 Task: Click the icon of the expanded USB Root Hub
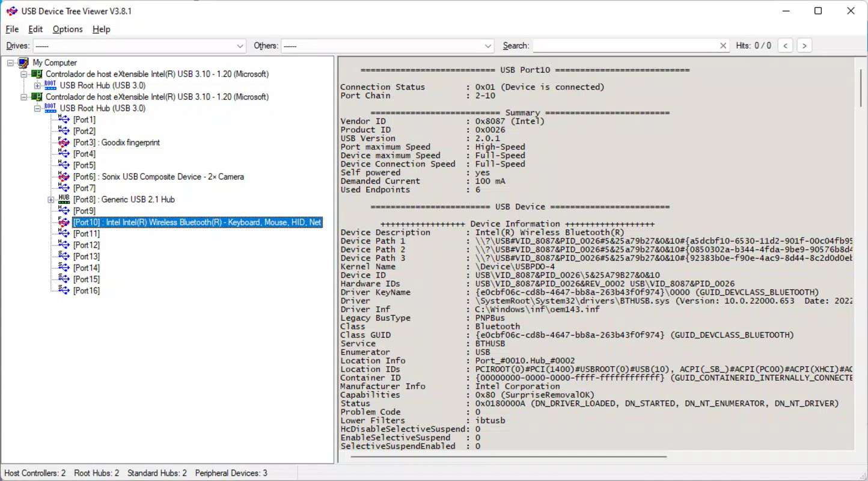coord(50,108)
